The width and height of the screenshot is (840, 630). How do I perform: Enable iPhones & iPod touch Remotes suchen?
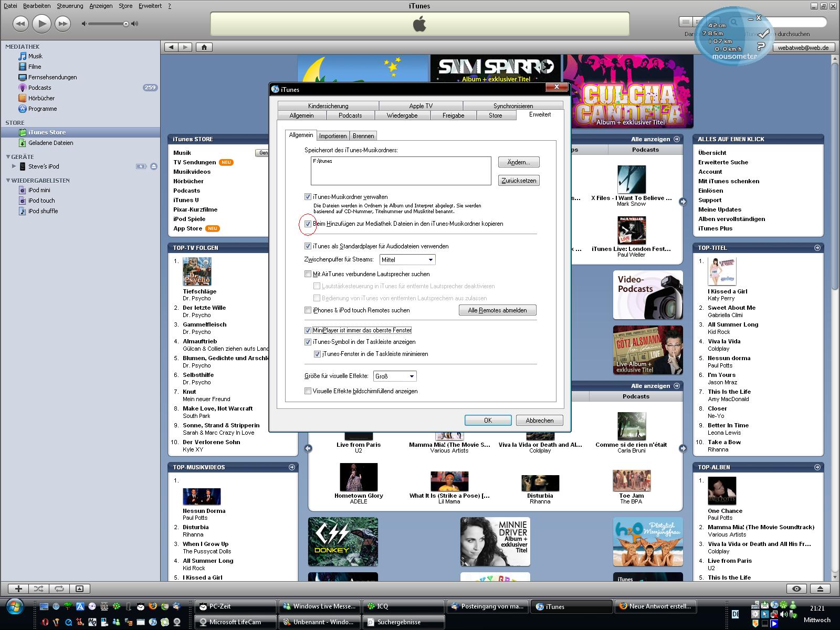(308, 310)
